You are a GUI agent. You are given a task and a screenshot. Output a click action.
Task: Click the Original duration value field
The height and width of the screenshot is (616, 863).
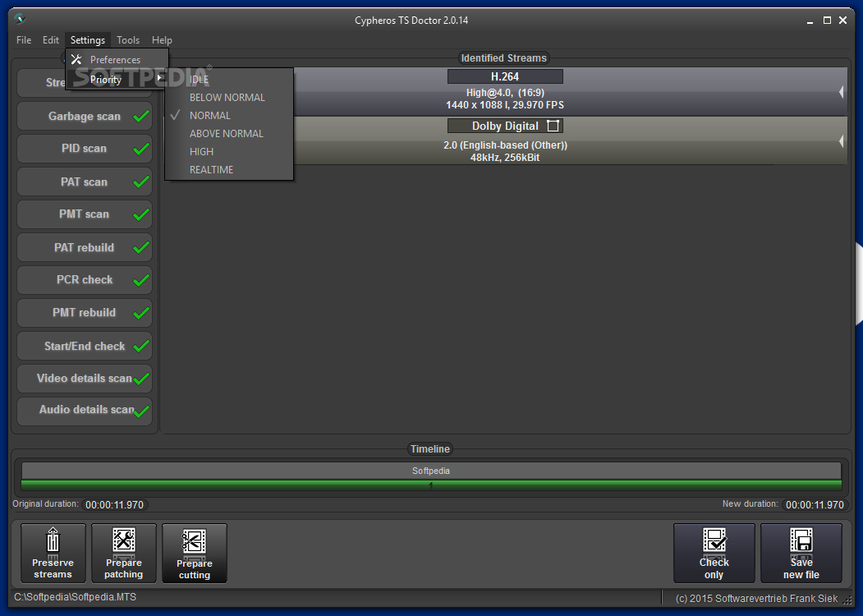(x=114, y=505)
